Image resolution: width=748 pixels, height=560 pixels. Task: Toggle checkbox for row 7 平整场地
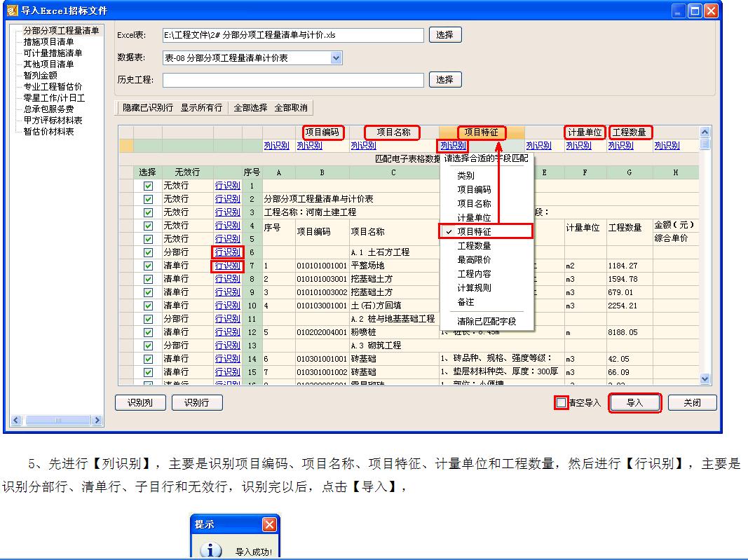(x=149, y=266)
